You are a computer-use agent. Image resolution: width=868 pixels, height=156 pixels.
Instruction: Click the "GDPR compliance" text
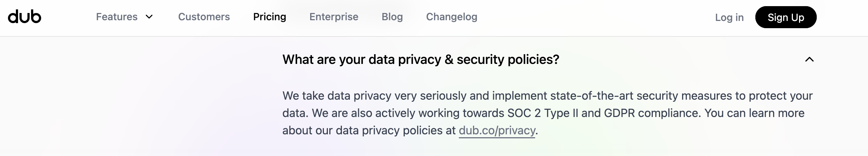[652, 113]
